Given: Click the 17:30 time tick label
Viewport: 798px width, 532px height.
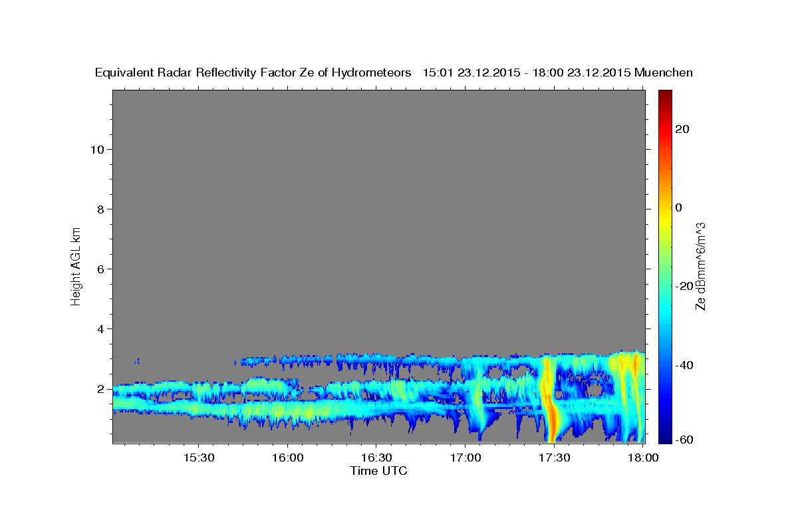Looking at the screenshot, I should click(x=555, y=458).
